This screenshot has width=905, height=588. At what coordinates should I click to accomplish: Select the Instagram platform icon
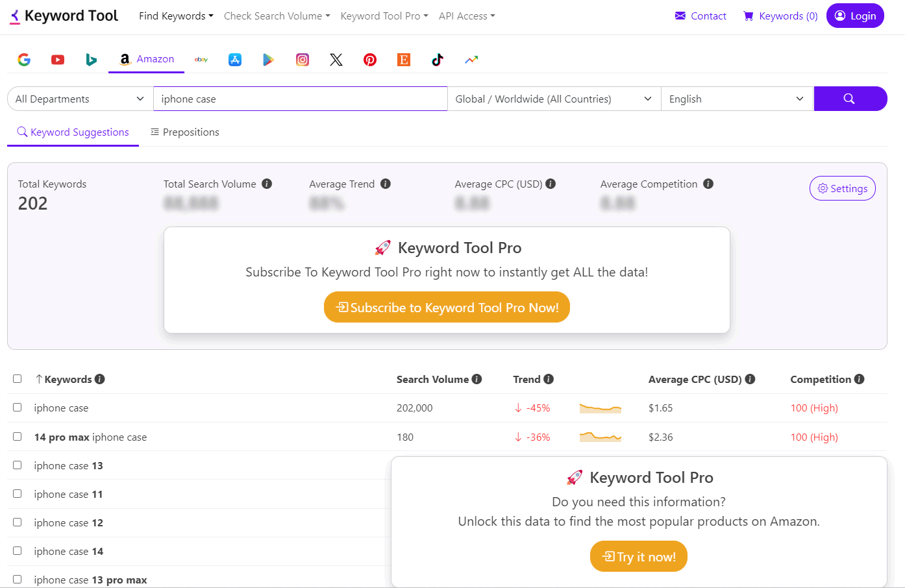click(303, 60)
